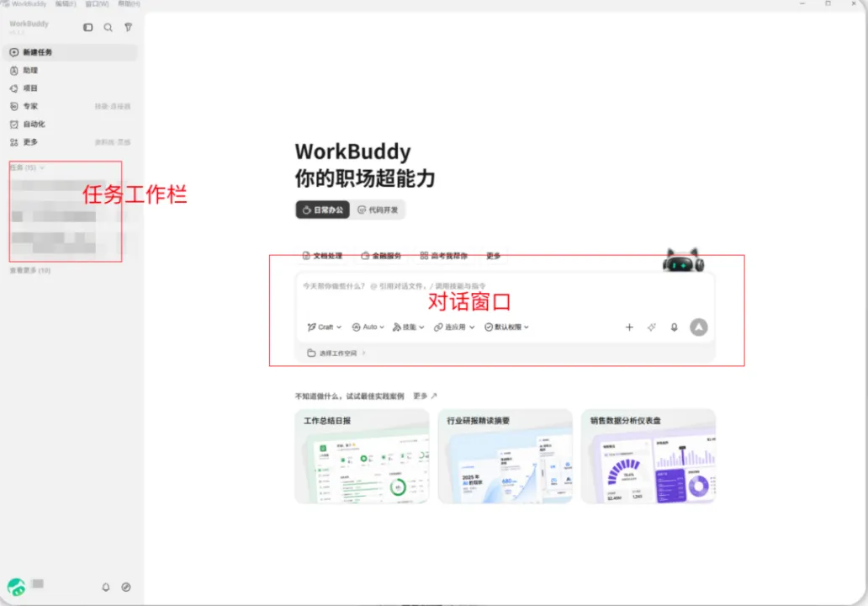The height and width of the screenshot is (606, 868).
Task: Open the 更多 link beside 最佳实践案例
Action: tap(425, 396)
